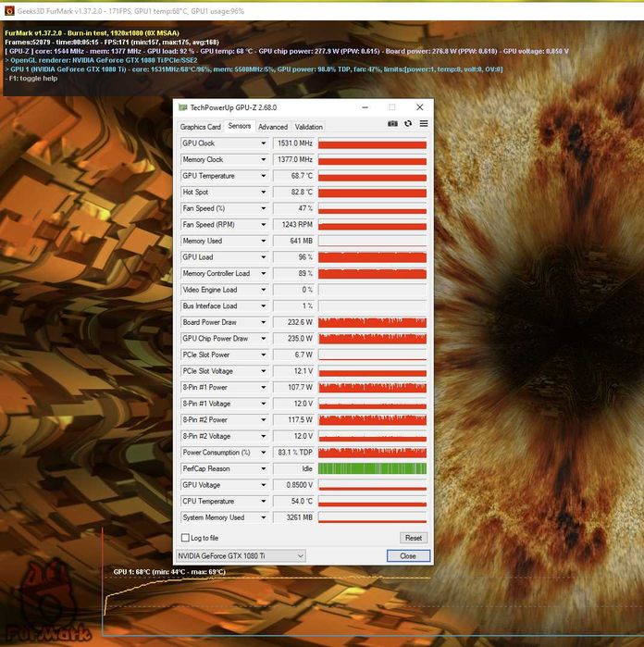644x647 pixels.
Task: Open the GPU Load sensor dropdown
Action: pos(263,257)
